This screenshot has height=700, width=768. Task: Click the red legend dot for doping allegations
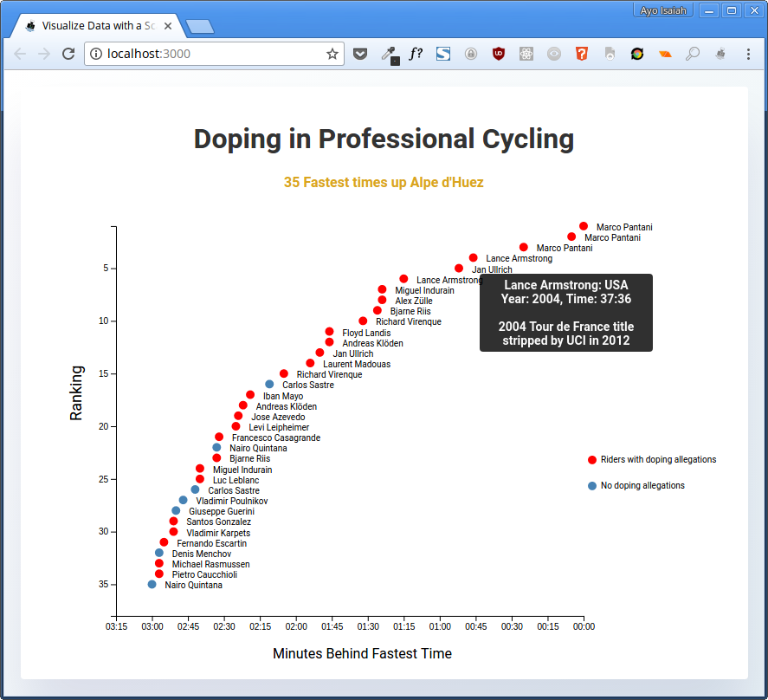coord(592,460)
